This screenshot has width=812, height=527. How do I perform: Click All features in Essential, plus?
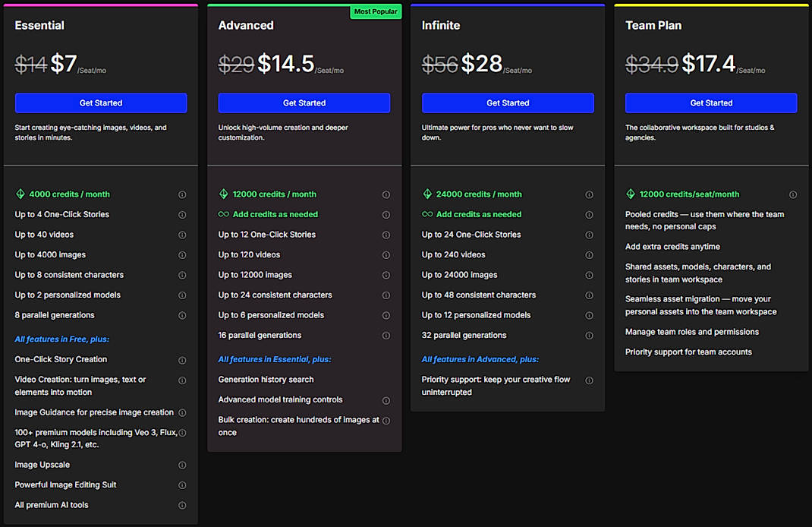[x=275, y=360]
